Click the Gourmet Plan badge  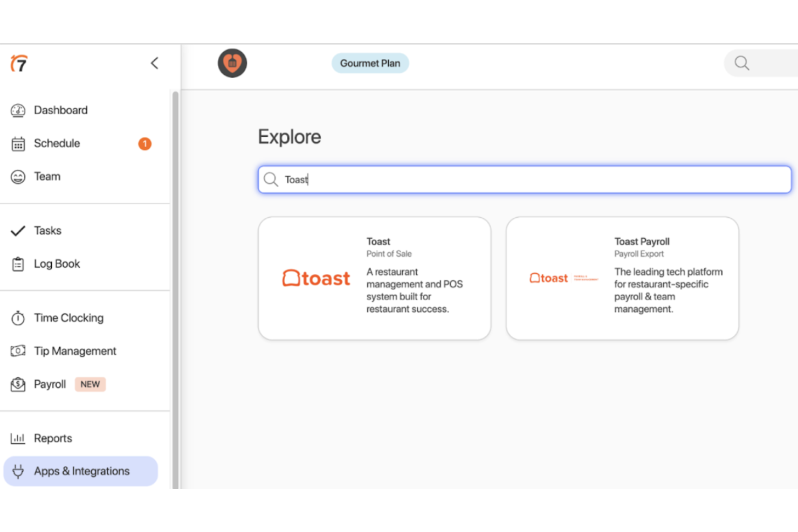[370, 63]
